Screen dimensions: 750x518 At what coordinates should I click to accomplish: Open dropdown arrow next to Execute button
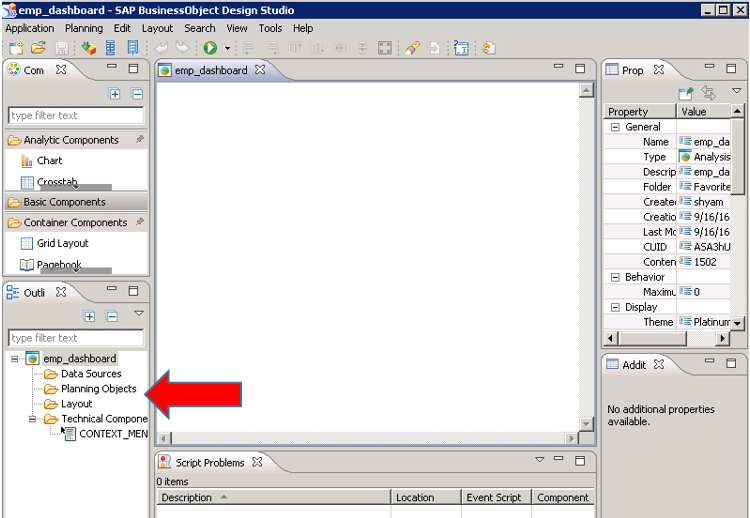click(x=227, y=48)
